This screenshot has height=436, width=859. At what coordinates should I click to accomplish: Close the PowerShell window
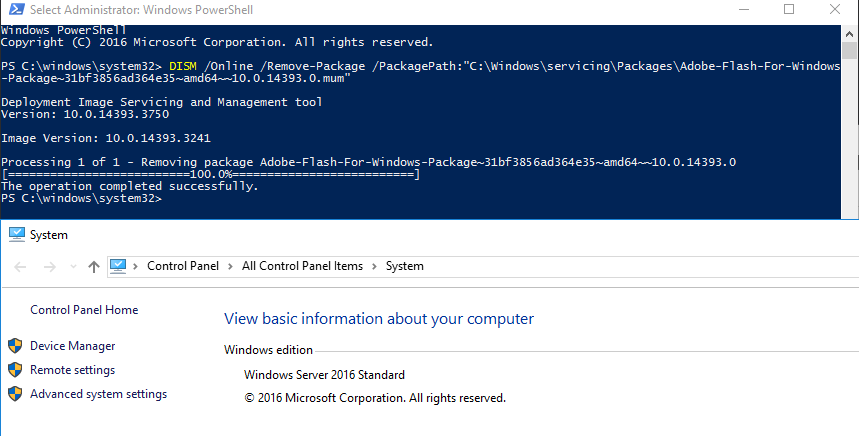(x=835, y=9)
